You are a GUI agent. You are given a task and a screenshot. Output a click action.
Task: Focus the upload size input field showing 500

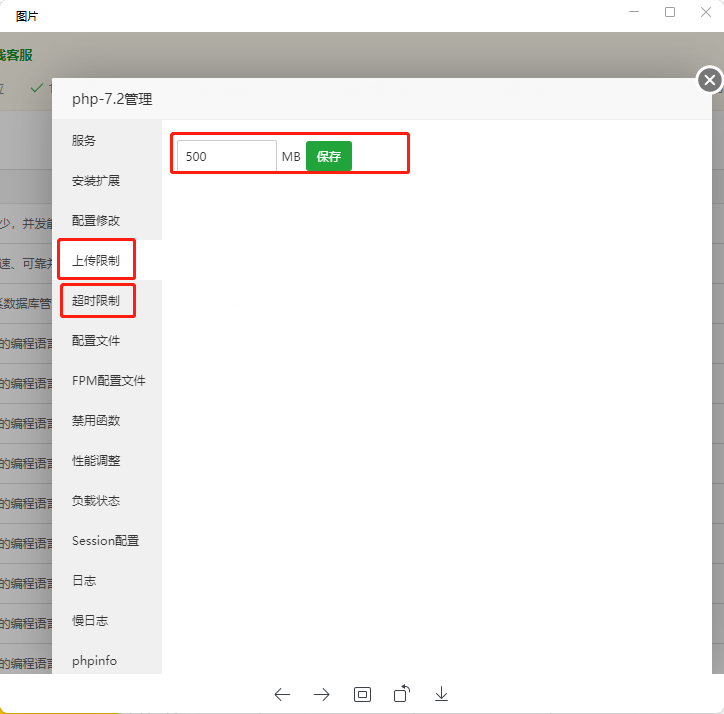click(226, 156)
